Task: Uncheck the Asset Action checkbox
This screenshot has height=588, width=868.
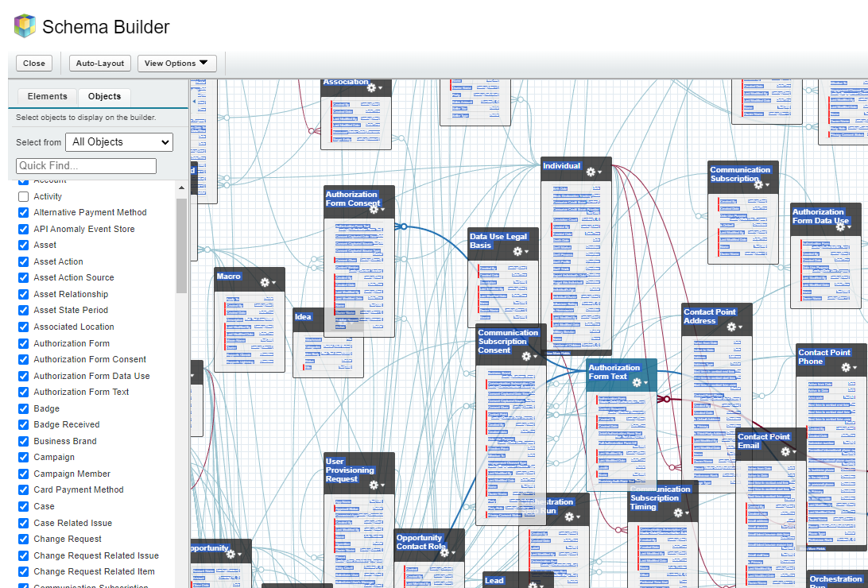Action: (23, 261)
